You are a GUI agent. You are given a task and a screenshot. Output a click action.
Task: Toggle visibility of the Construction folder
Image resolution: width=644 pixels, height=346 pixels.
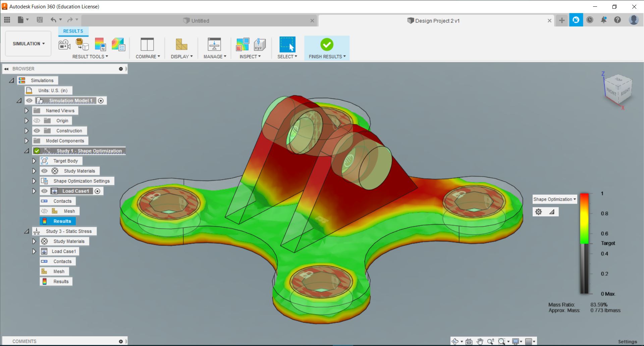click(37, 131)
